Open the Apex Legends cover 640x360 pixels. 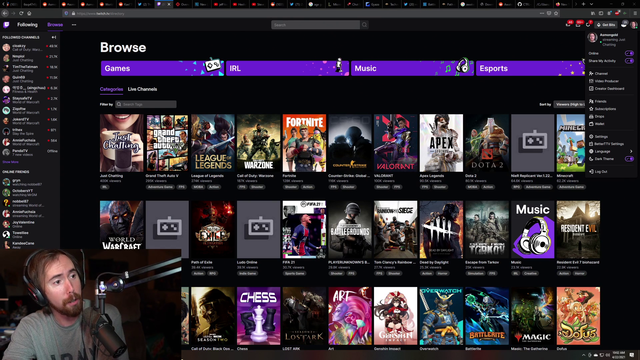coord(442,143)
